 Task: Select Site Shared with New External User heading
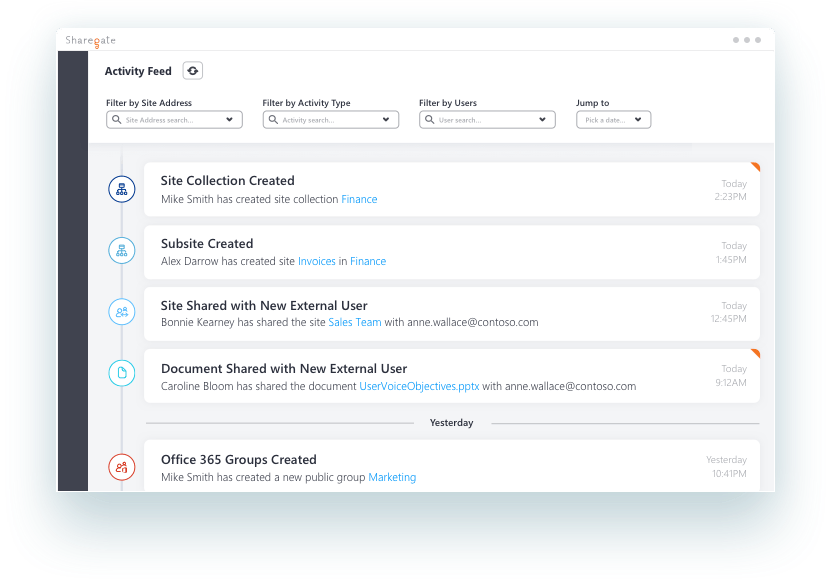click(264, 306)
